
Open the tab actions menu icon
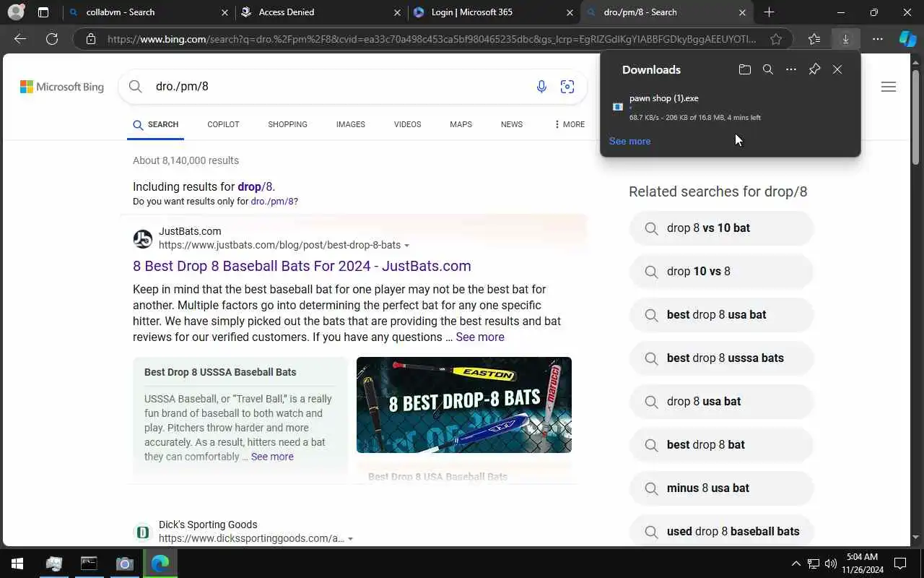(x=43, y=12)
